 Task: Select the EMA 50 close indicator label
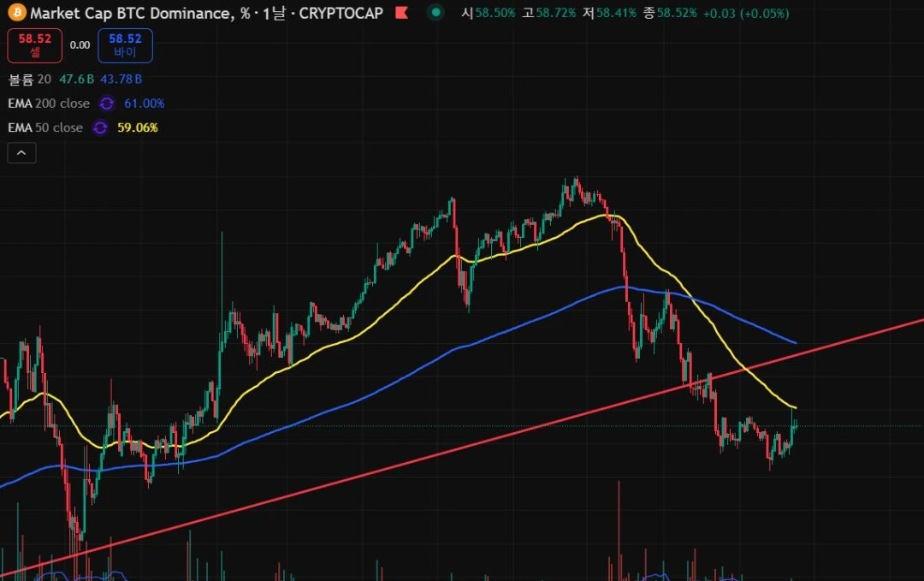(45, 127)
